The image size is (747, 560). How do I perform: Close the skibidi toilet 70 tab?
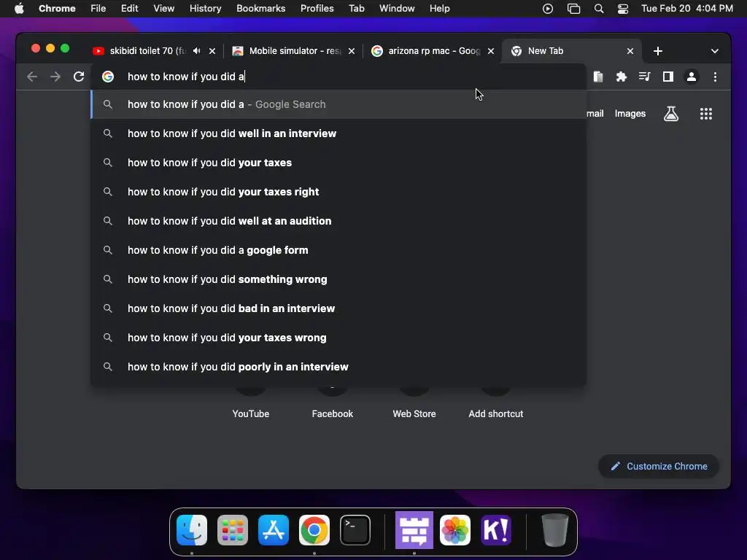pos(212,51)
